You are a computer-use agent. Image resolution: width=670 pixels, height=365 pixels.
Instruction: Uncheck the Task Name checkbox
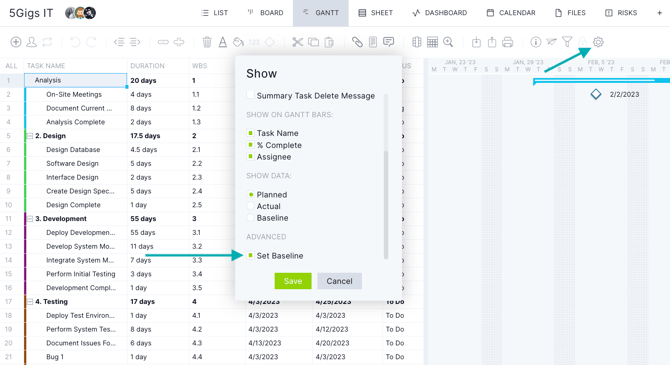(x=250, y=133)
